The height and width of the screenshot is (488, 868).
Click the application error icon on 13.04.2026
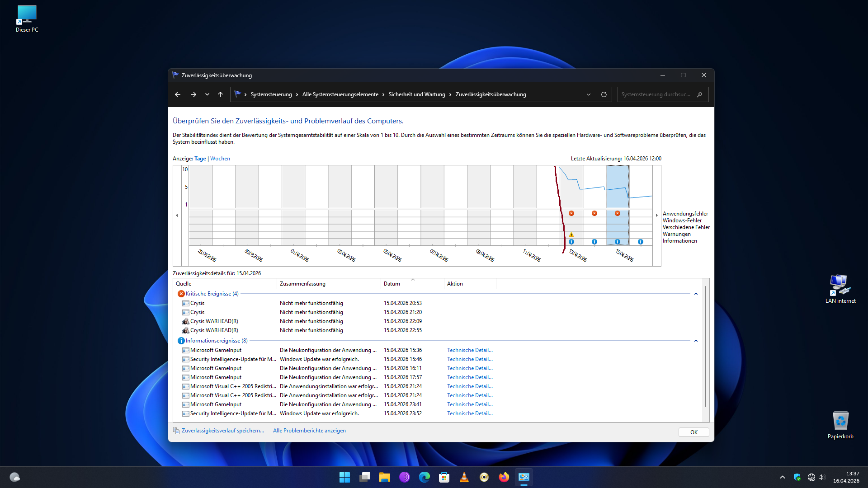click(571, 213)
